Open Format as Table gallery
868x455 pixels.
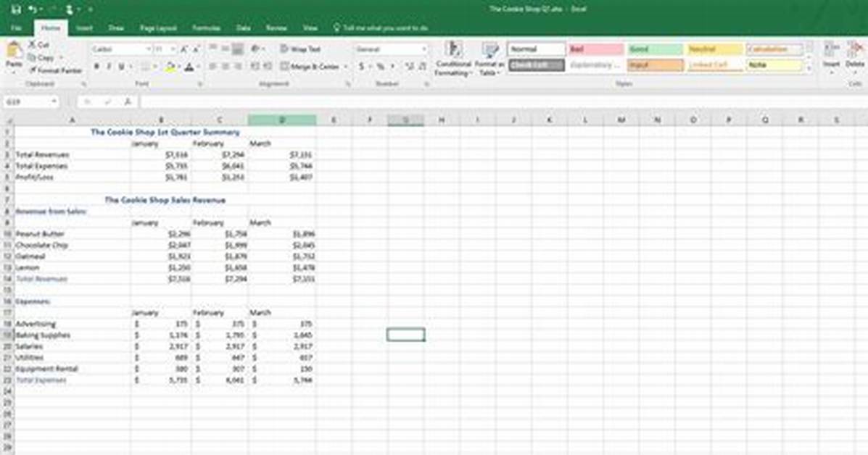pos(489,59)
